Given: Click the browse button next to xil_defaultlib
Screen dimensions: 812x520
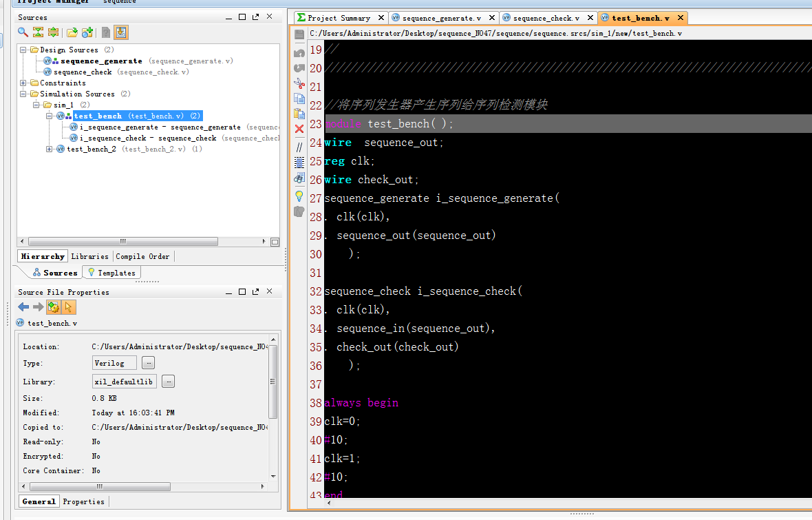Looking at the screenshot, I should [x=169, y=382].
